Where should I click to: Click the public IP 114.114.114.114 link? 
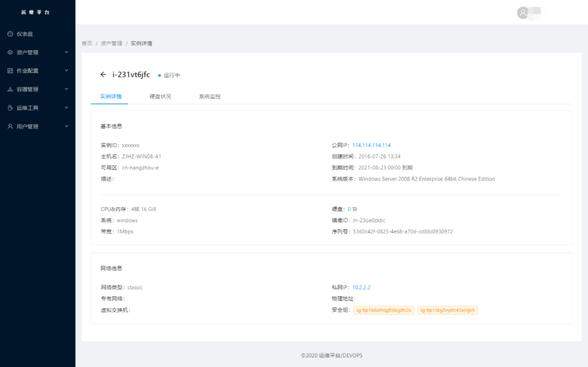pyautogui.click(x=371, y=145)
